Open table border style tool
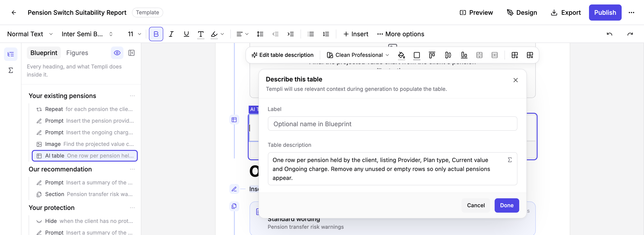 [417, 55]
